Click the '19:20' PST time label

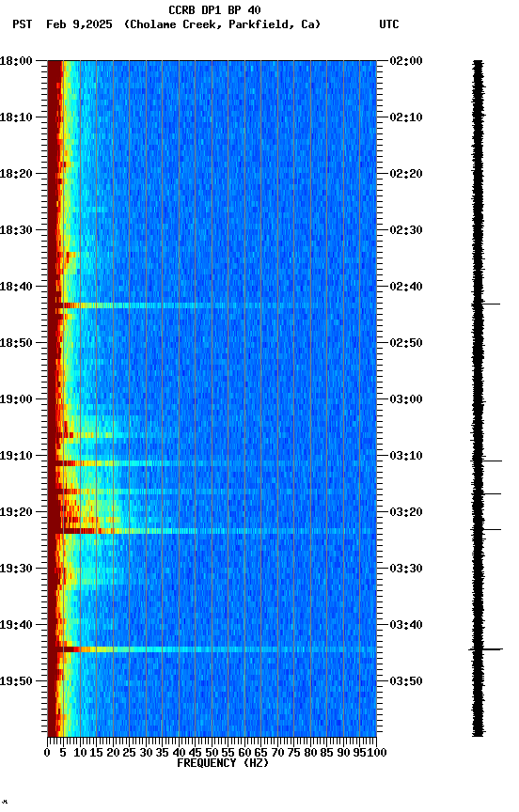click(16, 513)
